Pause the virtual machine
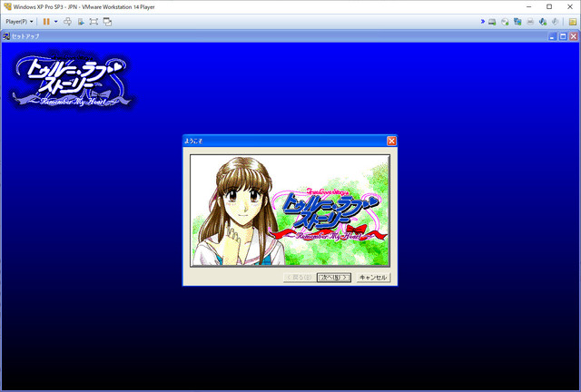Screen dimensions: 581x392 [x=46, y=22]
